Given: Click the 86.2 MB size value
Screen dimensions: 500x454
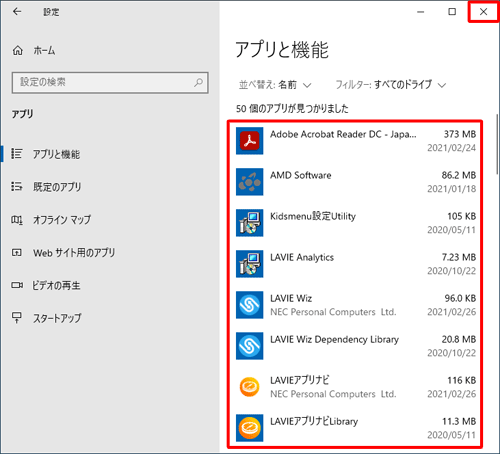Looking at the screenshot, I should [x=459, y=175].
